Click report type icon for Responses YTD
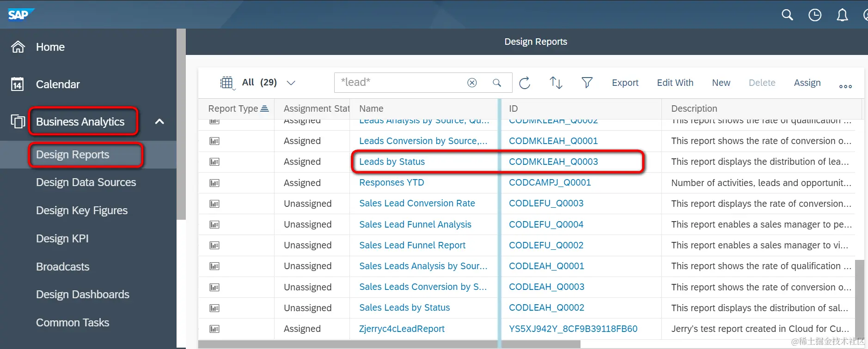 click(214, 183)
